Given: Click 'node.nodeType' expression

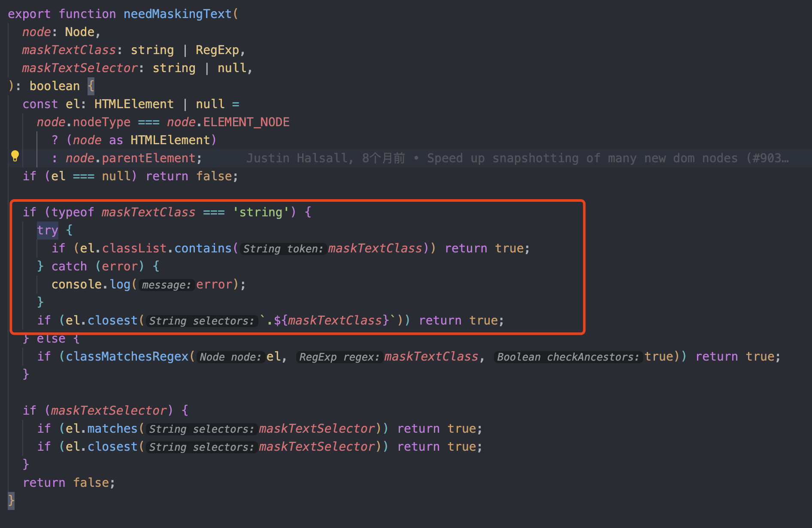Looking at the screenshot, I should point(84,122).
